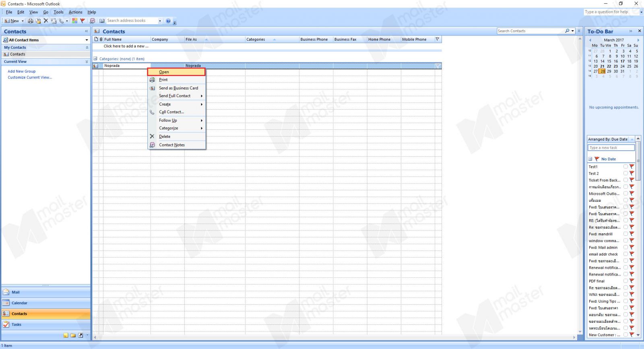Viewport: 644px width, 349px height.
Task: Switch to the Calendar pane
Action: click(46, 303)
